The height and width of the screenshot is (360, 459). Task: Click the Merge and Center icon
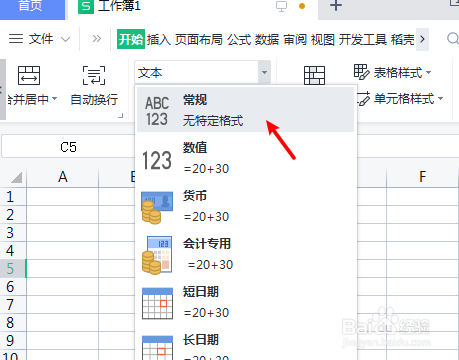[x=29, y=75]
